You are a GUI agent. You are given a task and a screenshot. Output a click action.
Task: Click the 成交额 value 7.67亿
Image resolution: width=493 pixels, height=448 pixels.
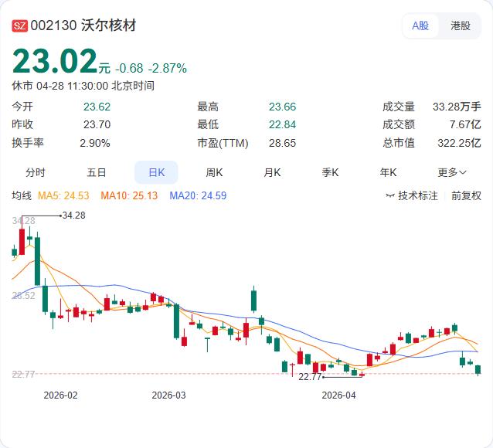(465, 124)
